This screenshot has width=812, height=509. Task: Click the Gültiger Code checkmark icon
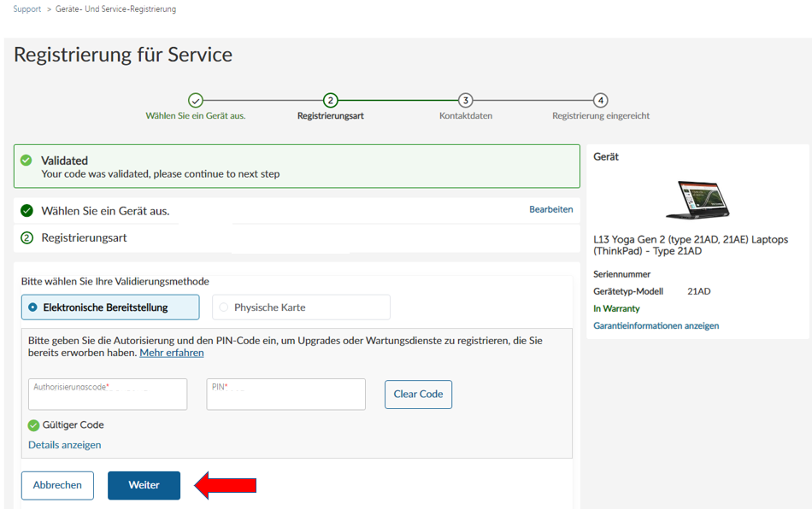(33, 425)
